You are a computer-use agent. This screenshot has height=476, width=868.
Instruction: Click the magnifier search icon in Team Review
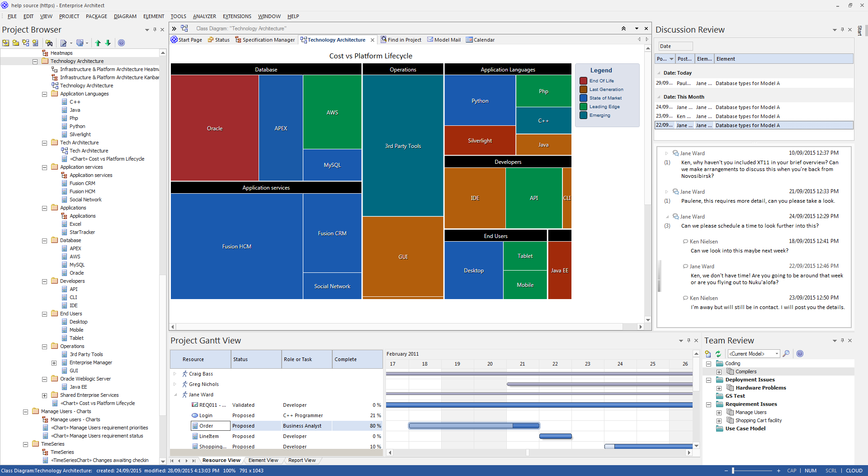point(786,354)
